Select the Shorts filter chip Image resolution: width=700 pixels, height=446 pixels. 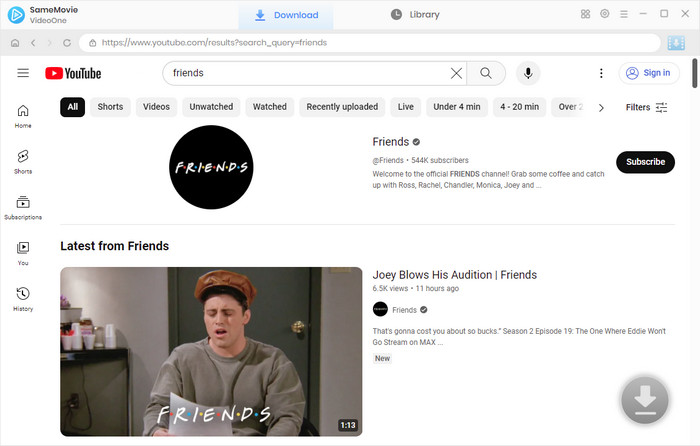pos(110,107)
